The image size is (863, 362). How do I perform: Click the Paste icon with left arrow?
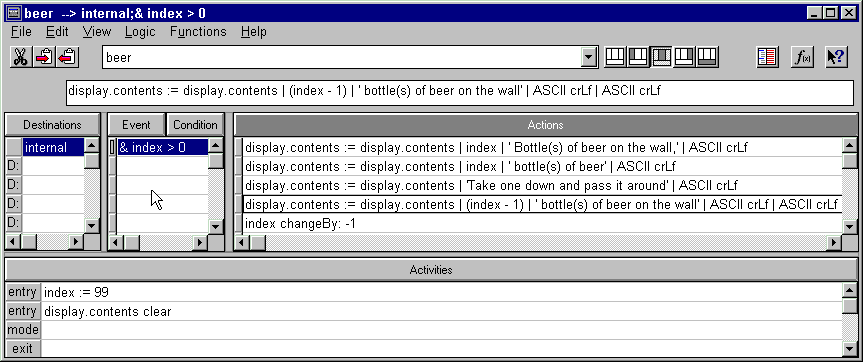(x=67, y=57)
